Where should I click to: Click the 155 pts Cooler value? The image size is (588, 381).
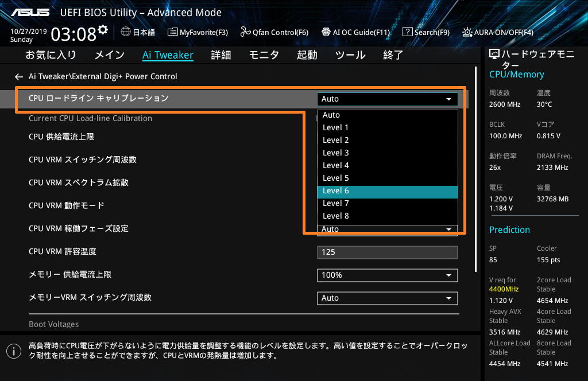[x=548, y=260]
